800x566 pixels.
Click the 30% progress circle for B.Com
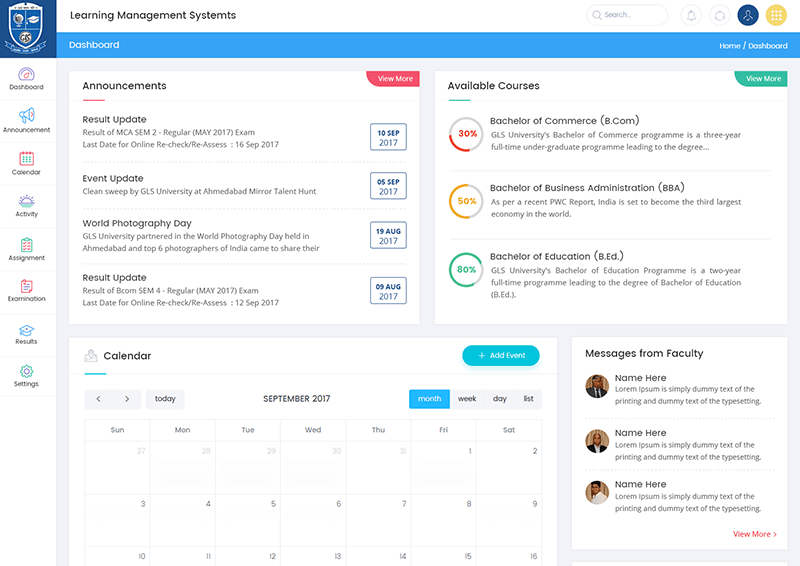[466, 134]
